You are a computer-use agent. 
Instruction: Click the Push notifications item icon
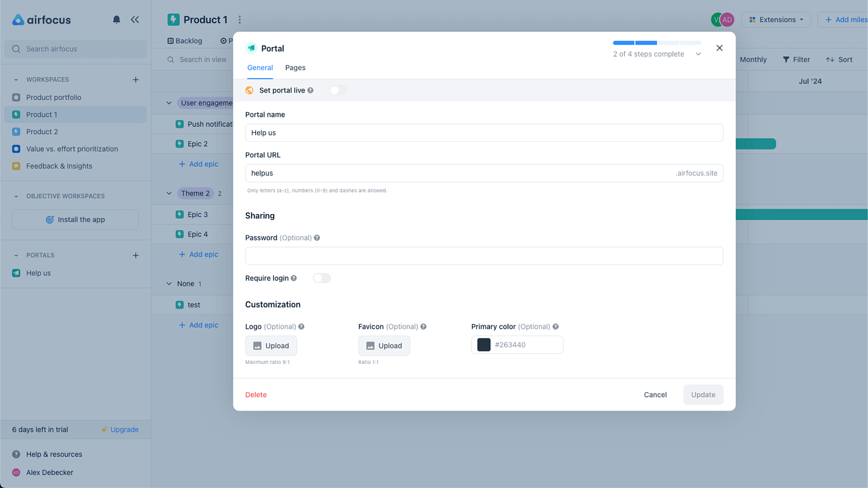[x=179, y=125]
